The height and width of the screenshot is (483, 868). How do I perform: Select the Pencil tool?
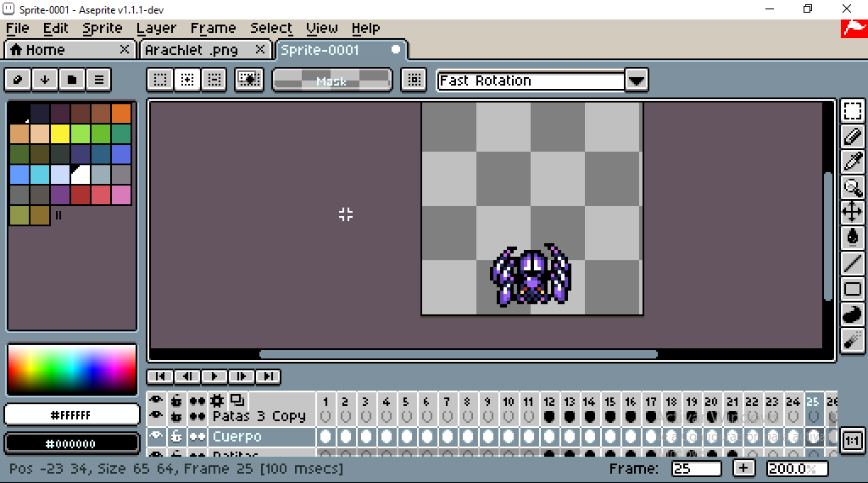853,136
